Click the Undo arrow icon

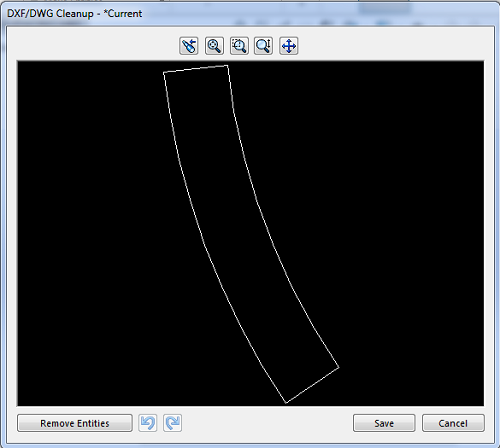pyautogui.click(x=147, y=423)
